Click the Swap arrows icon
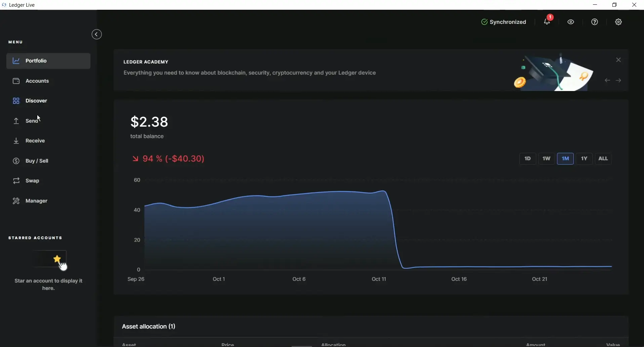 point(16,181)
